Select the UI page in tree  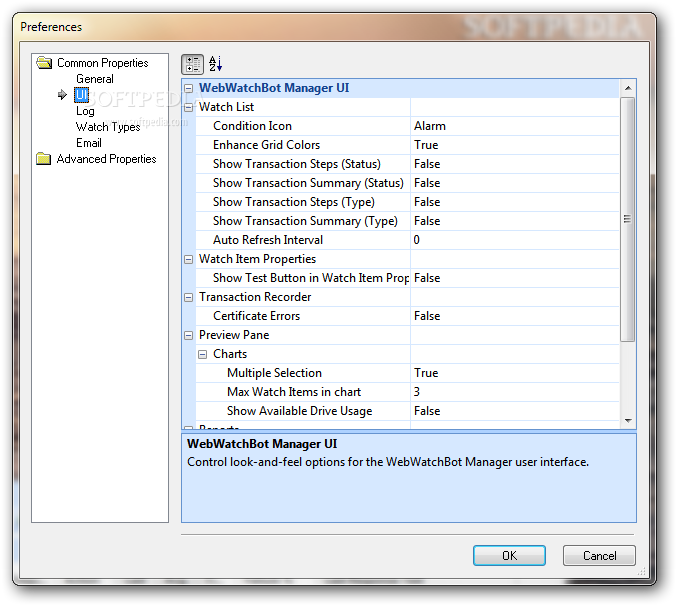tap(81, 95)
